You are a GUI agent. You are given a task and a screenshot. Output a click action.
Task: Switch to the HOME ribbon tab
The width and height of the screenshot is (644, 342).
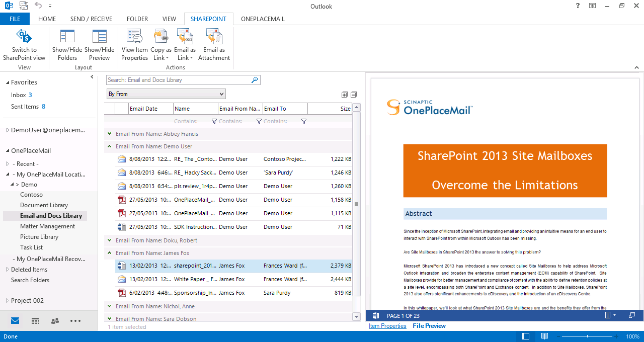(x=47, y=19)
